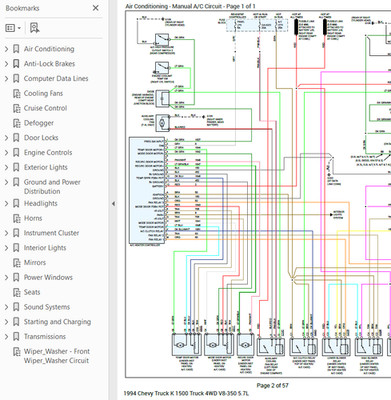
Task: Click the Air Conditioning bookmark icon
Action: point(16,49)
